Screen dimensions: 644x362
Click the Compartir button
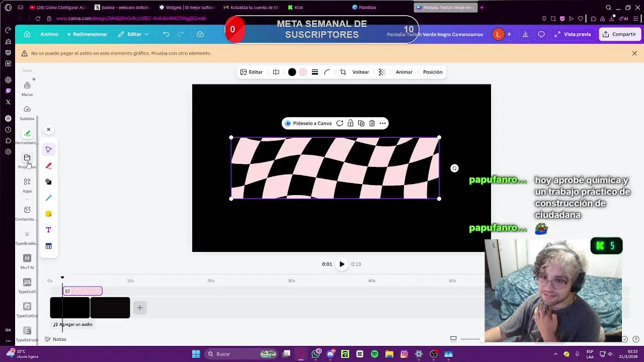(619, 34)
